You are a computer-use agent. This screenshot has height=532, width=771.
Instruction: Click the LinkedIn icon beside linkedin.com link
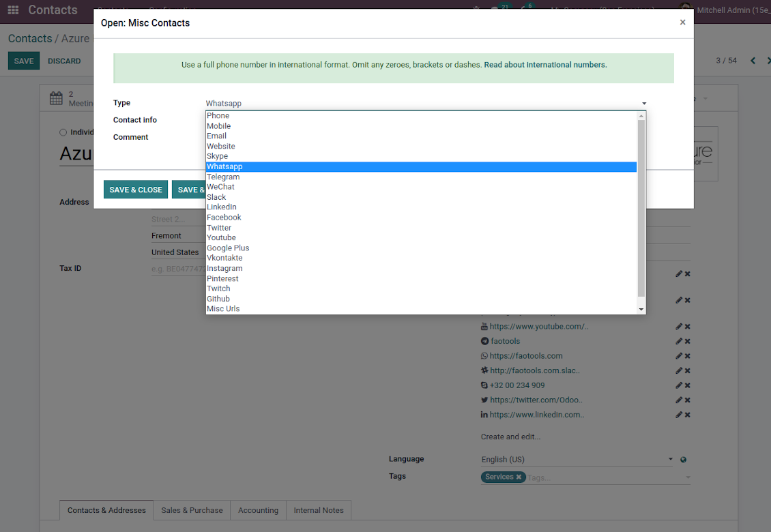pos(484,415)
